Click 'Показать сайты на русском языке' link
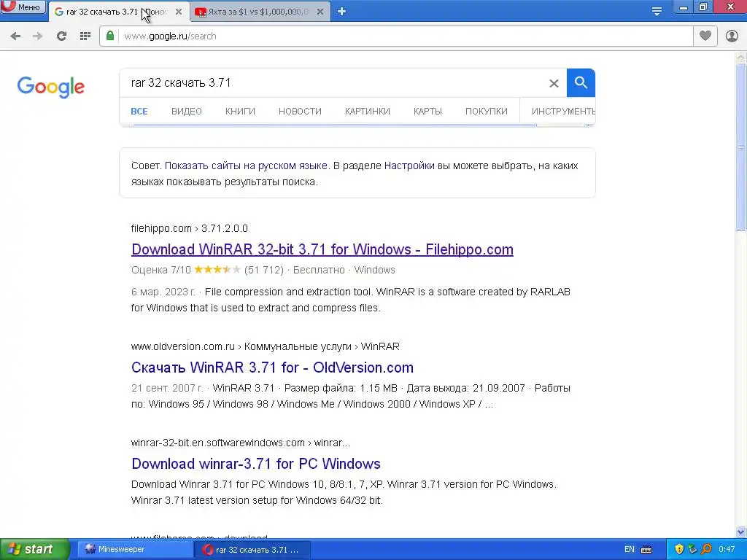This screenshot has height=560, width=747. 246,166
